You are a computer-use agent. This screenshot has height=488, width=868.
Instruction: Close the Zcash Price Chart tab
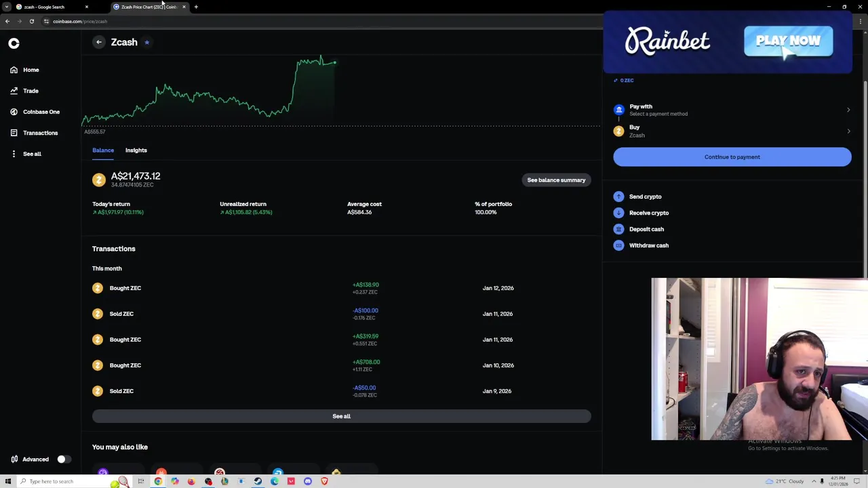(184, 7)
